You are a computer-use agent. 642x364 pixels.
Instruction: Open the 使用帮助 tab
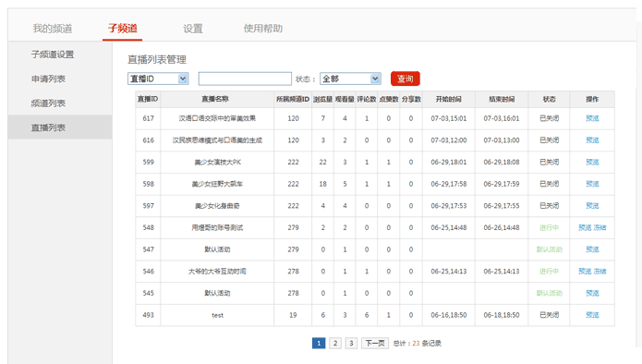[x=263, y=29]
